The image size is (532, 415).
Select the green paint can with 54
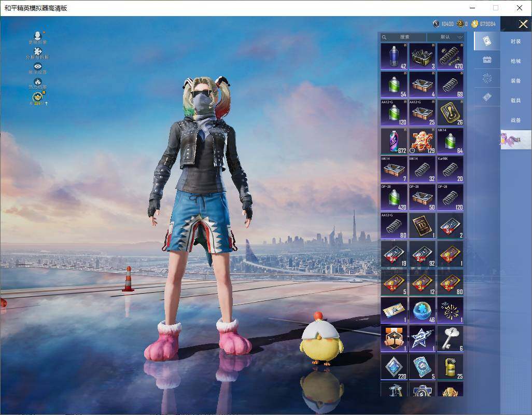pos(394,85)
